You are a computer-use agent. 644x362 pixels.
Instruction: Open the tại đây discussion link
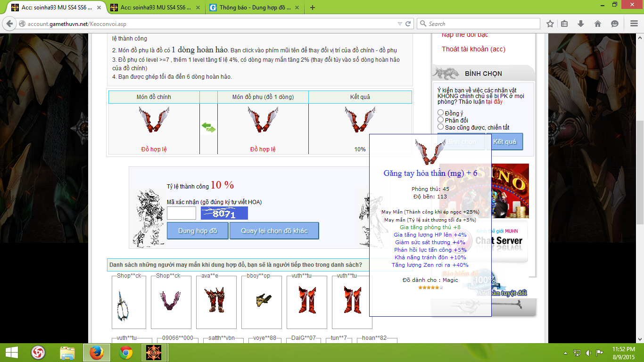point(494,101)
